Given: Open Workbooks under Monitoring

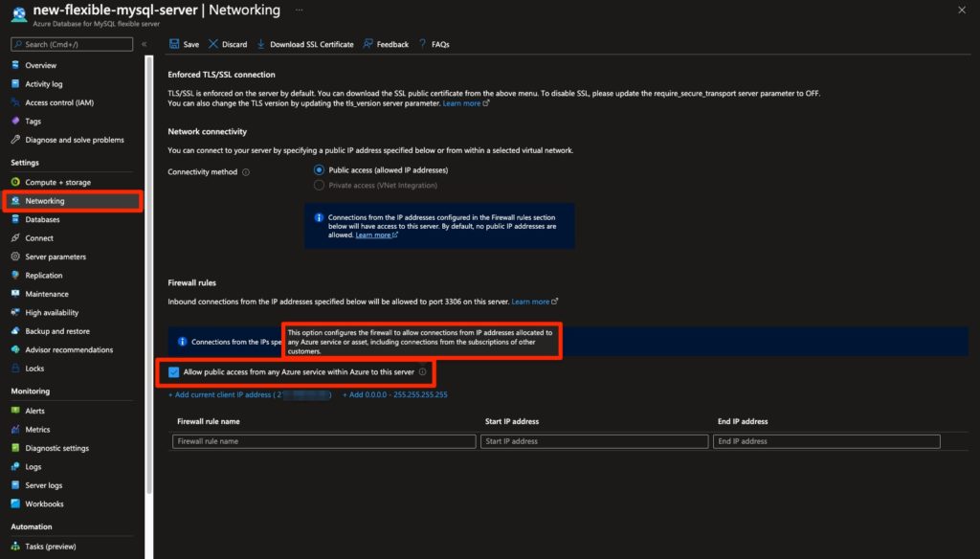Looking at the screenshot, I should [44, 504].
